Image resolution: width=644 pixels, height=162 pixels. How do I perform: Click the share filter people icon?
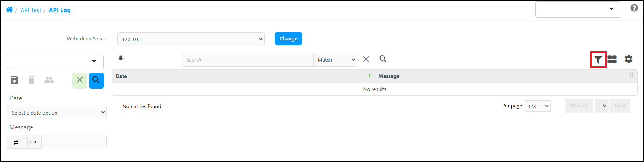[49, 80]
